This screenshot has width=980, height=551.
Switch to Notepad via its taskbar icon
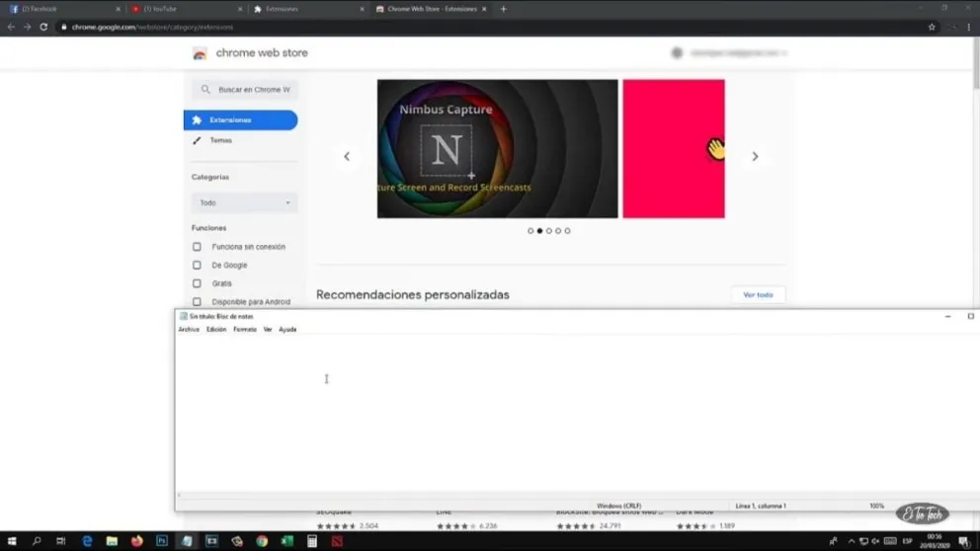(x=187, y=541)
